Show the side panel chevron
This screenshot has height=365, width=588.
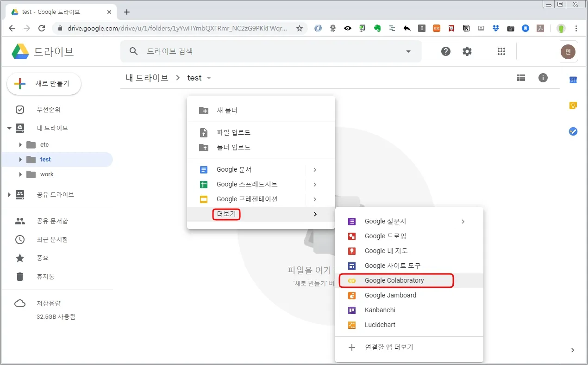(x=573, y=350)
